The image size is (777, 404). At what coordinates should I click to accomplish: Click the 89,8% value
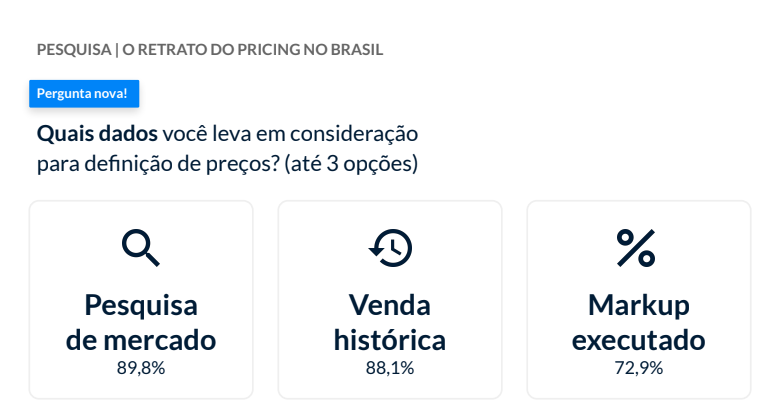(x=141, y=367)
